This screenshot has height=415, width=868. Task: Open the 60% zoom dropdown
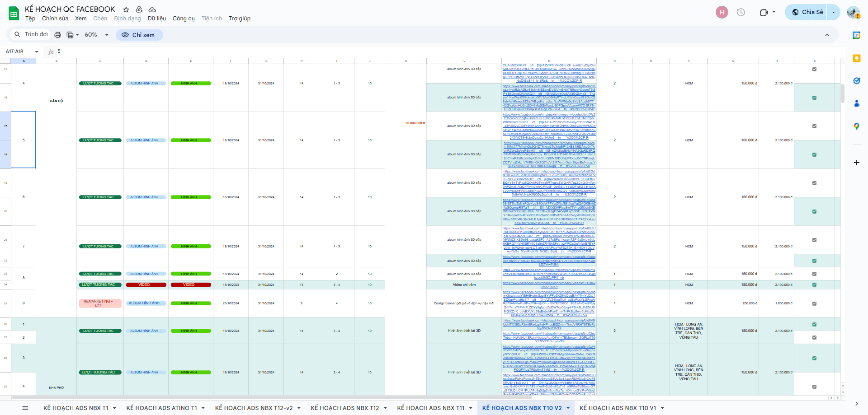[x=97, y=35]
